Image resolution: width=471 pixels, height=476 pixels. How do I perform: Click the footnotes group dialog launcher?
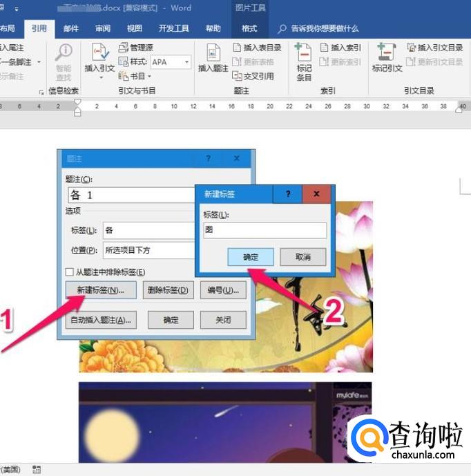(x=41, y=92)
